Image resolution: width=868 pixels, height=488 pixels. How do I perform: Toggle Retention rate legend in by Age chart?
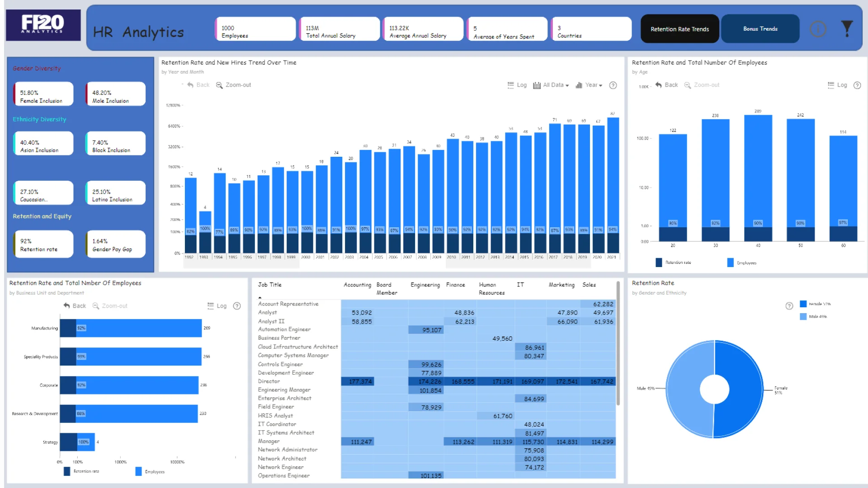click(673, 263)
